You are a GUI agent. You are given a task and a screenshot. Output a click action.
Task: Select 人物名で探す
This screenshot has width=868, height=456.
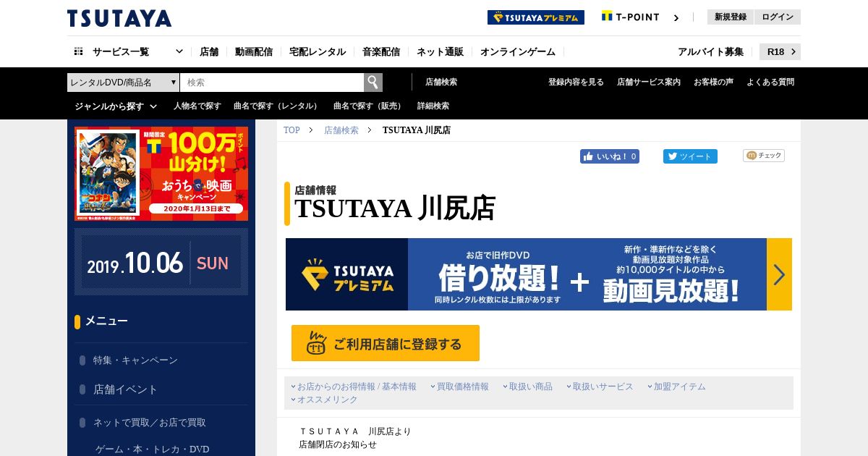(x=197, y=106)
